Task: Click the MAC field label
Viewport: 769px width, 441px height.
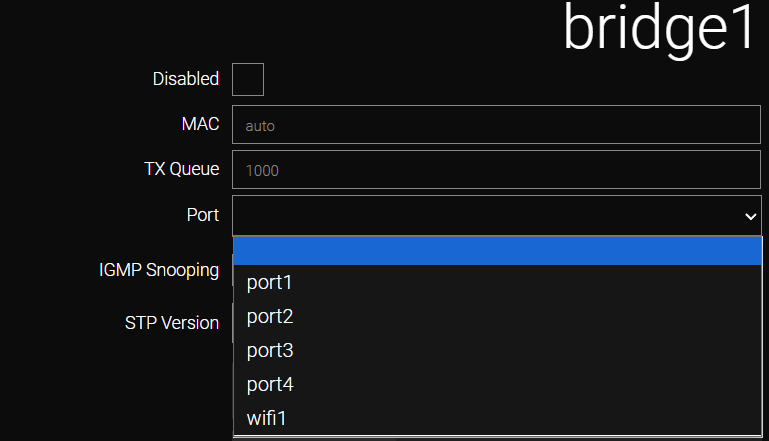Action: [x=200, y=124]
